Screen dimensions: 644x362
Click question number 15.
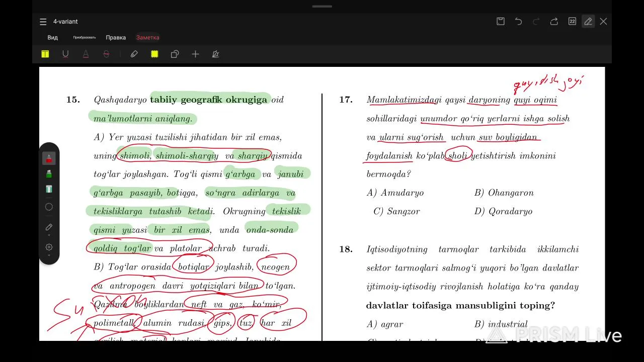(x=73, y=100)
